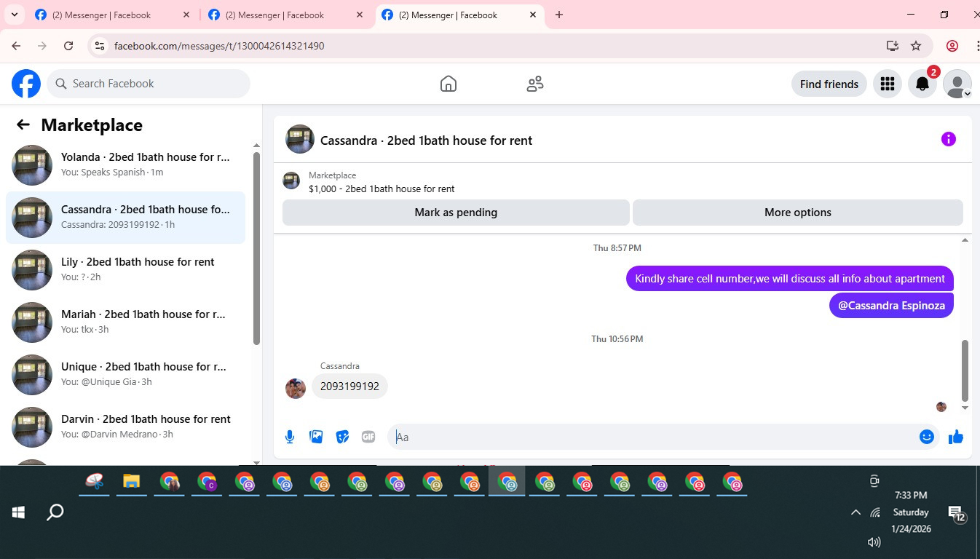This screenshot has height=559, width=980.
Task: Select the Cassandra chat in the list
Action: tap(125, 218)
